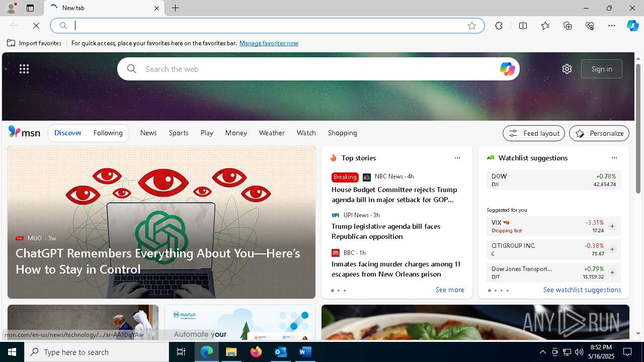Show hidden tray icons chevron
The width and height of the screenshot is (644, 362).
pyautogui.click(x=543, y=352)
